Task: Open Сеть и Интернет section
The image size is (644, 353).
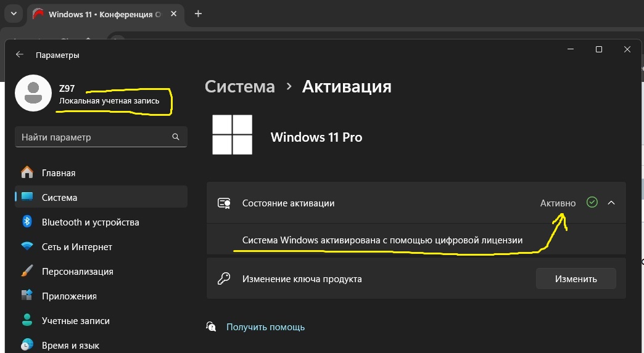Action: coord(101,246)
